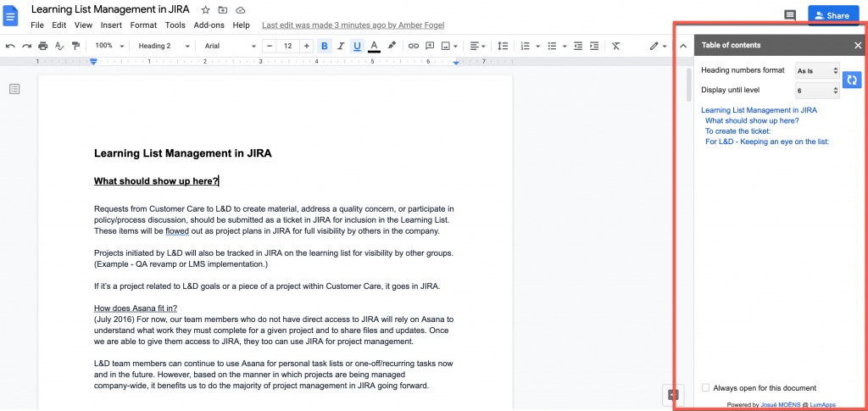Change the Heading numbers format dropdown
The width and height of the screenshot is (868, 411).
(x=817, y=70)
